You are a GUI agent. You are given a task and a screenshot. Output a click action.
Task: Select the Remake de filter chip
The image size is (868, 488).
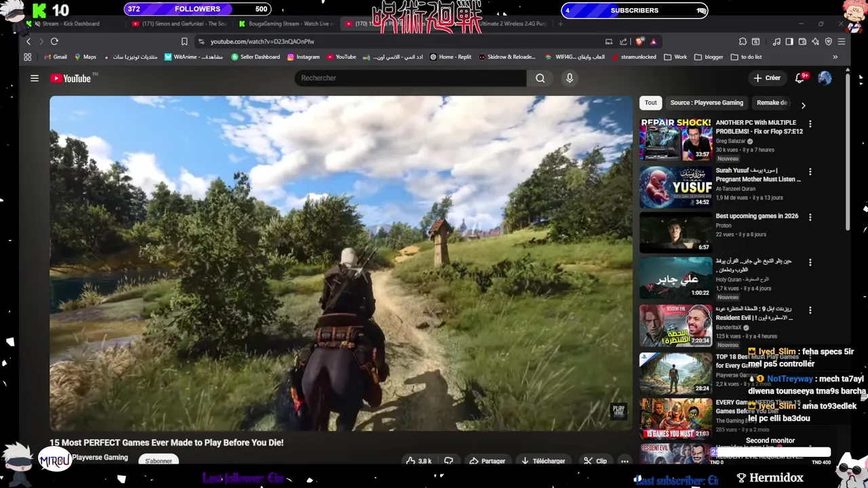point(772,103)
